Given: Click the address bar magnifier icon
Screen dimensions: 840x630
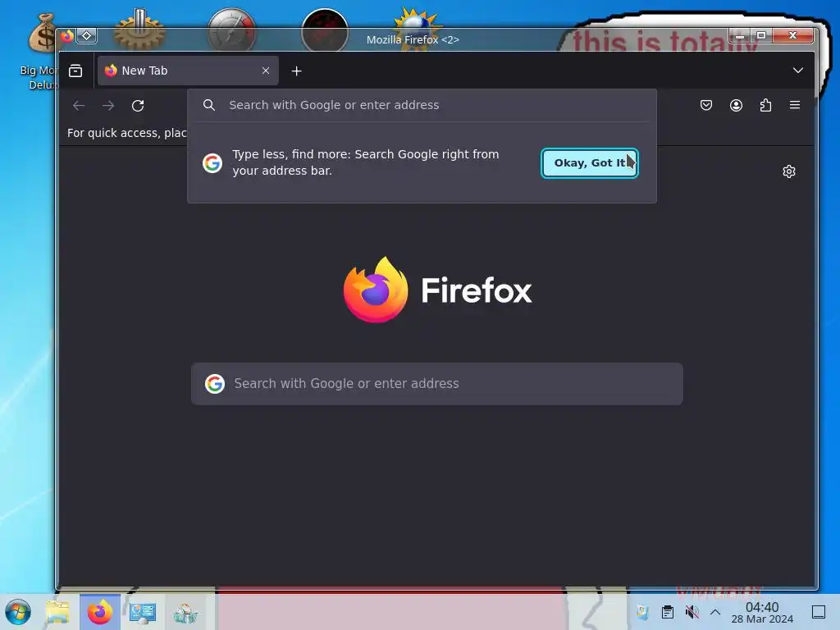Looking at the screenshot, I should point(209,105).
